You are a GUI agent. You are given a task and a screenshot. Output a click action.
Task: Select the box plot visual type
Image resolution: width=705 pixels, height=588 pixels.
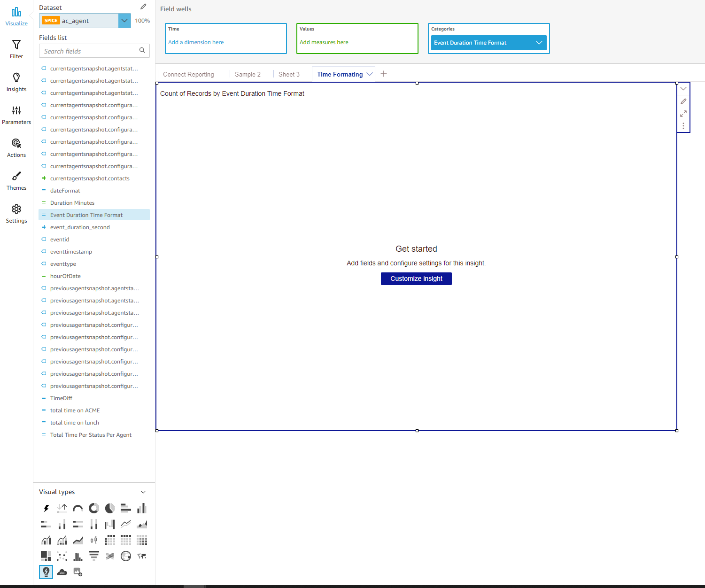pyautogui.click(x=94, y=540)
